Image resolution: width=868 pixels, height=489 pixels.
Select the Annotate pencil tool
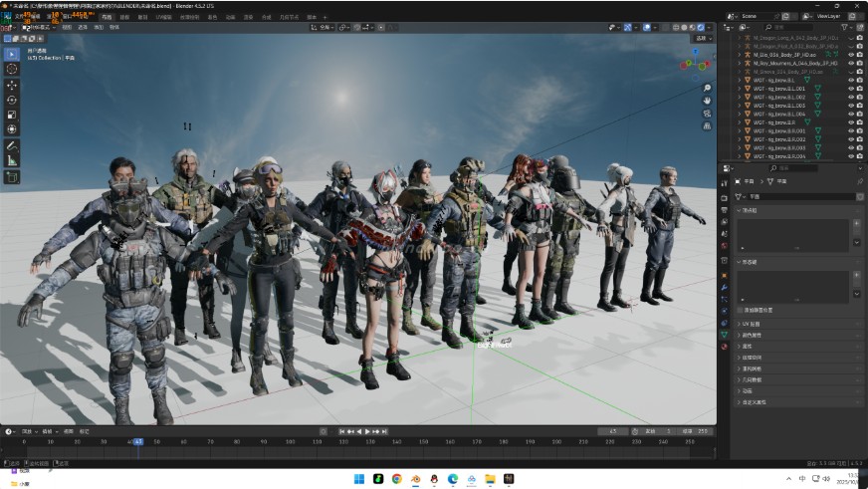pos(12,145)
